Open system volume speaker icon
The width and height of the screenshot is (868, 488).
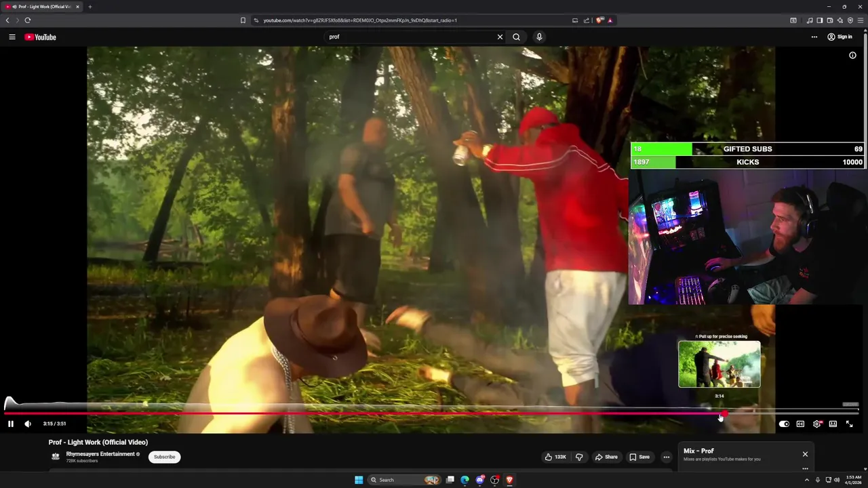coord(837,480)
